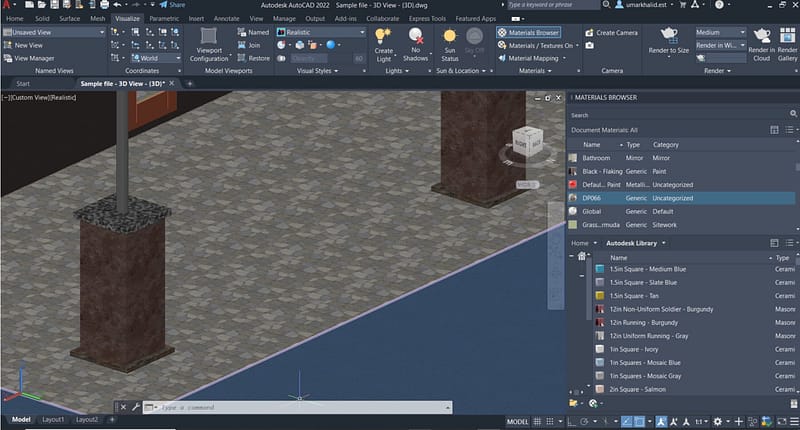The width and height of the screenshot is (800, 430).
Task: Click the Render to Size teapot icon
Action: pyautogui.click(x=668, y=36)
